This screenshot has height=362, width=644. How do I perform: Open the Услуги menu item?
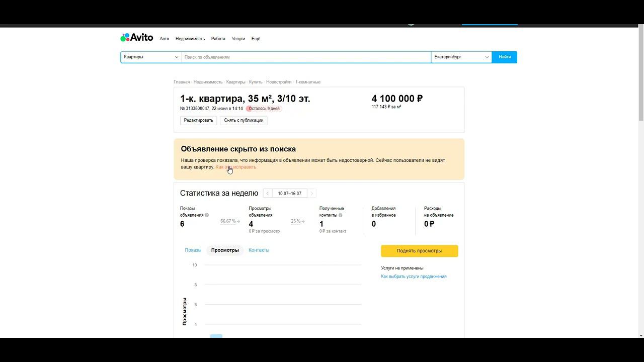tap(238, 39)
